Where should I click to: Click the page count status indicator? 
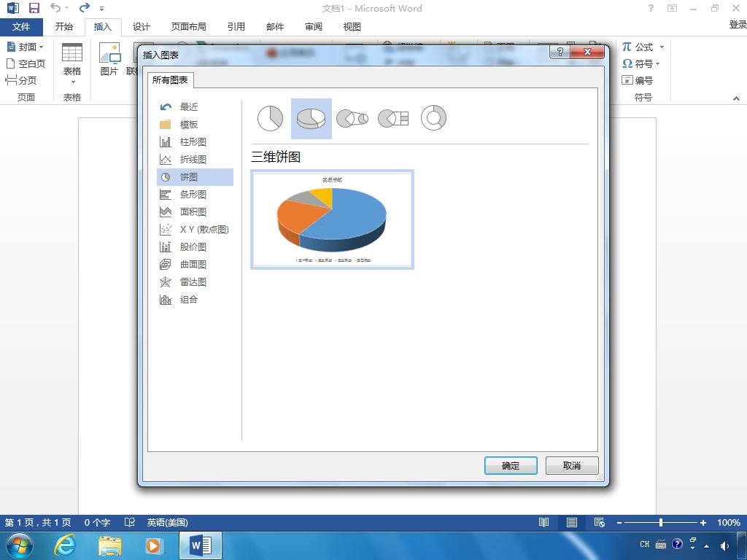coord(38,522)
